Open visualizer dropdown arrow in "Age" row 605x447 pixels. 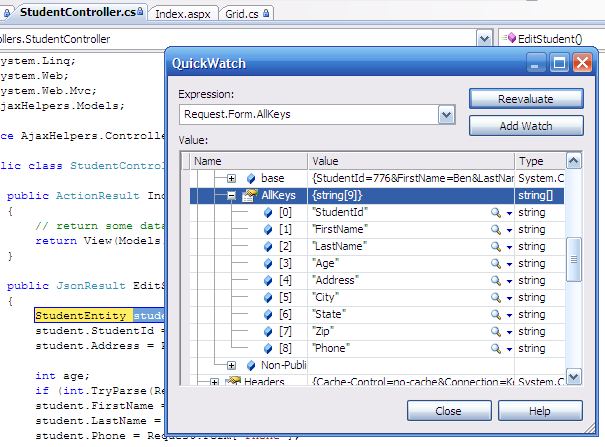[509, 263]
